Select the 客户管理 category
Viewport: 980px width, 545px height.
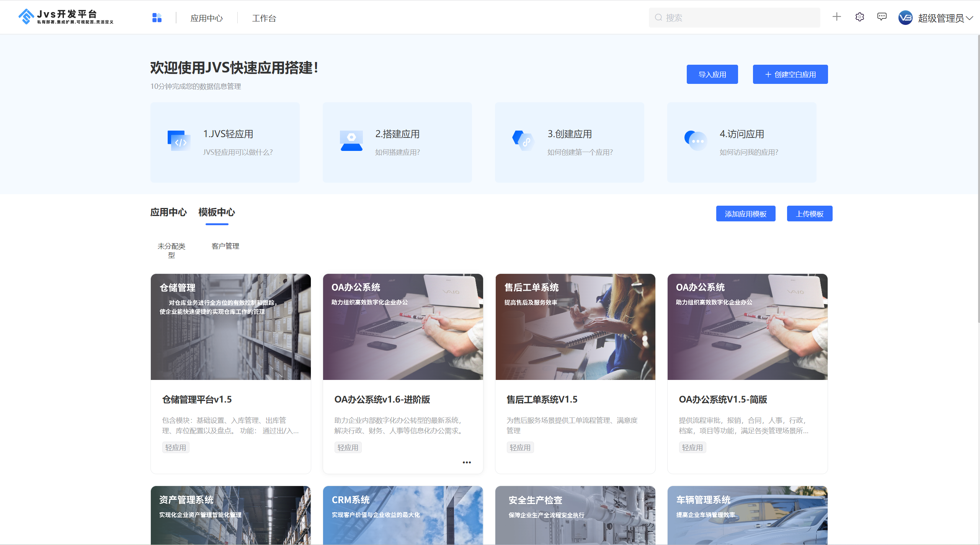[x=225, y=246]
